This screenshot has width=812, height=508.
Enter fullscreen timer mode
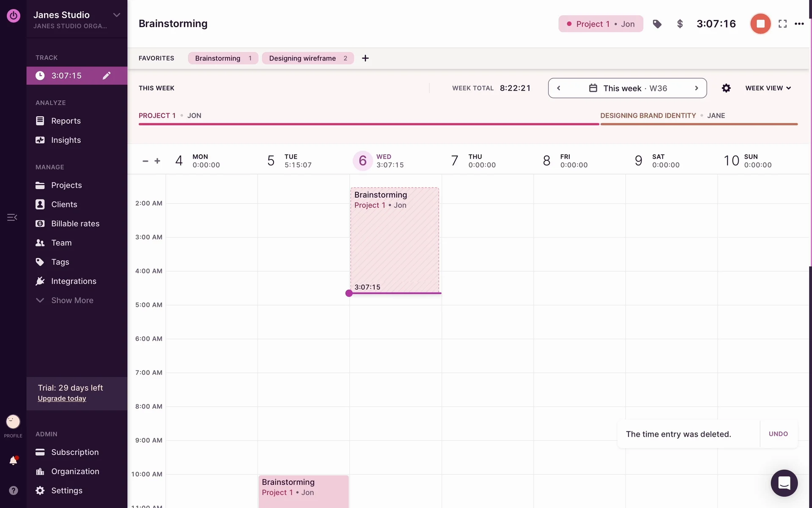tap(782, 24)
